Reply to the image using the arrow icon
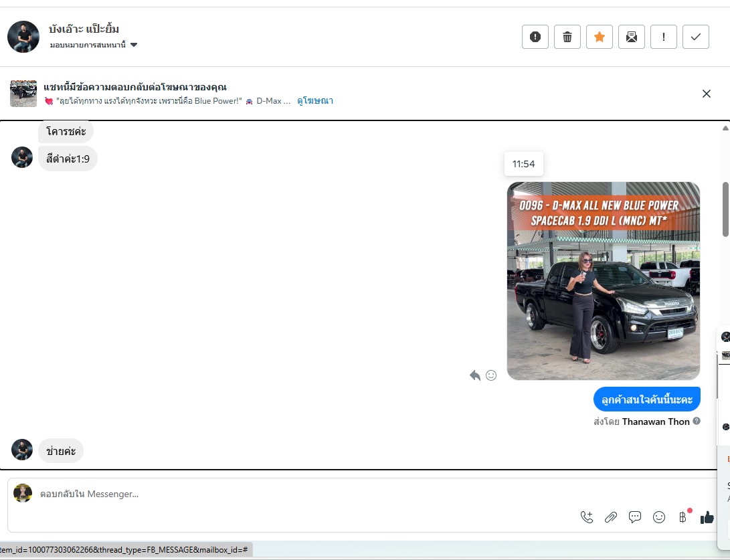Viewport: 730px width, 560px height. point(475,375)
